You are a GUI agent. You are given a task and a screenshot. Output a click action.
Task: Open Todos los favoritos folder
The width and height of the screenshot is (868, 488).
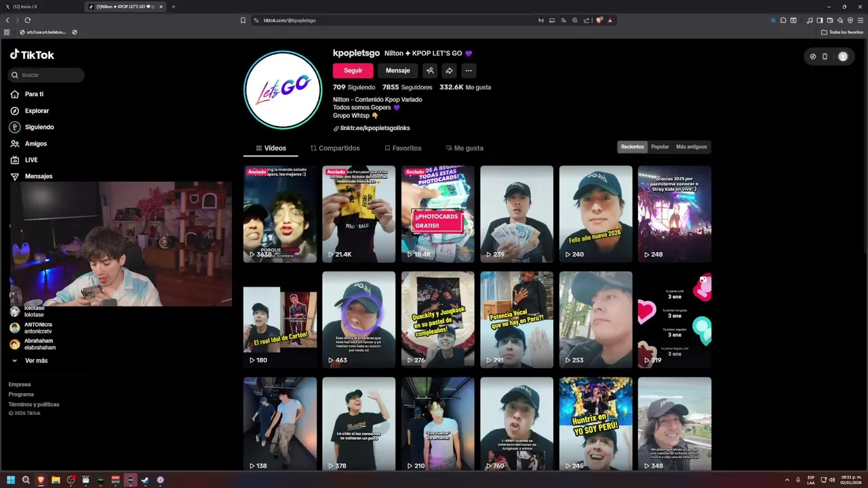tap(842, 32)
